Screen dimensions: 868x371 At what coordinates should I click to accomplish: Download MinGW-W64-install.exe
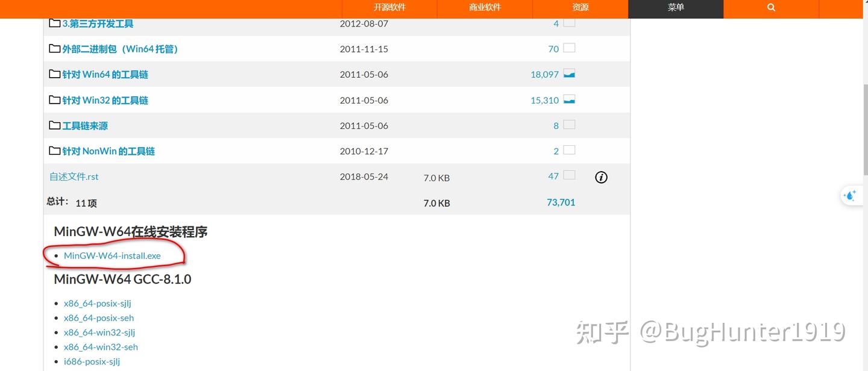point(112,255)
